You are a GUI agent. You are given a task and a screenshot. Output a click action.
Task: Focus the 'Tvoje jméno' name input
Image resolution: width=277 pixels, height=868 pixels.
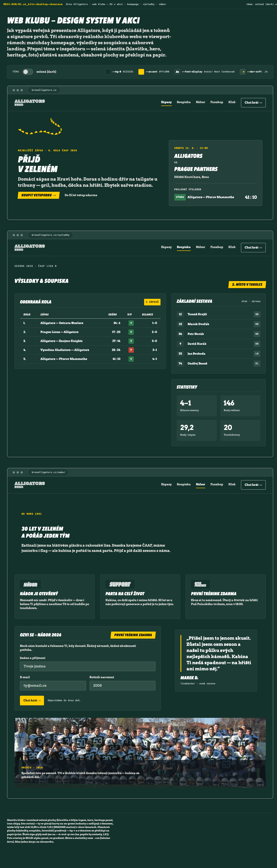tap(88, 667)
